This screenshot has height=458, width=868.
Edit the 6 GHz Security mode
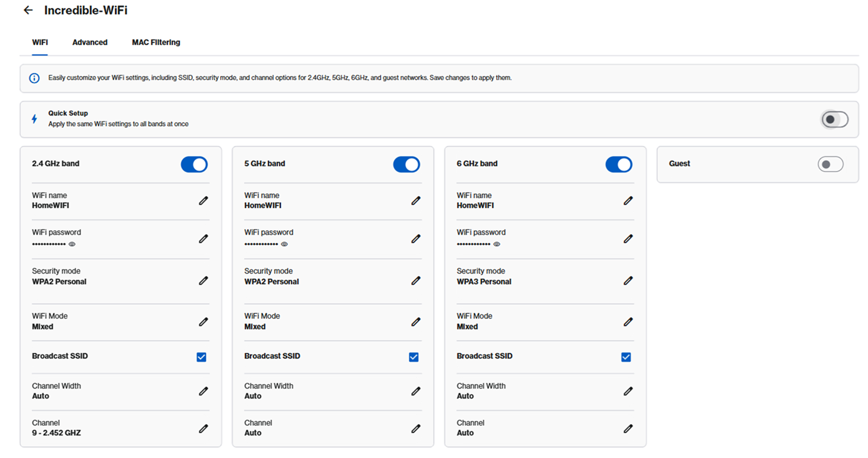pos(628,281)
